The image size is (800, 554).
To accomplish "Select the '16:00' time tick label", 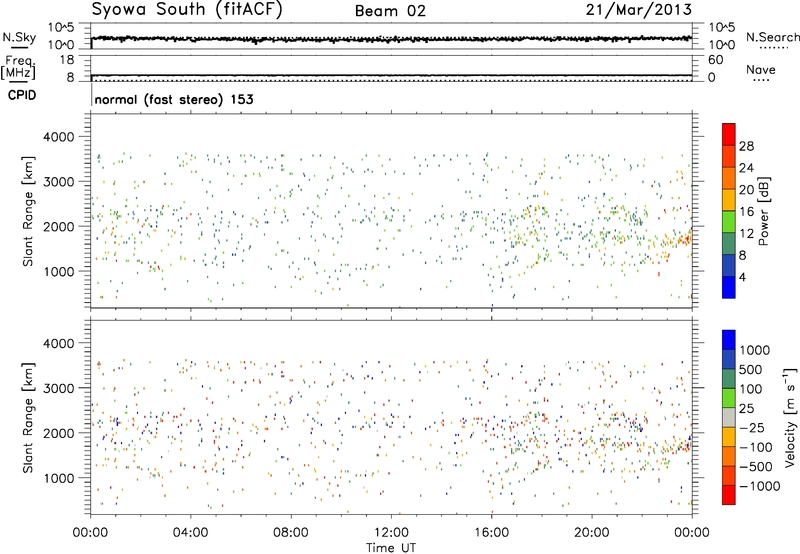I will pyautogui.click(x=491, y=533).
